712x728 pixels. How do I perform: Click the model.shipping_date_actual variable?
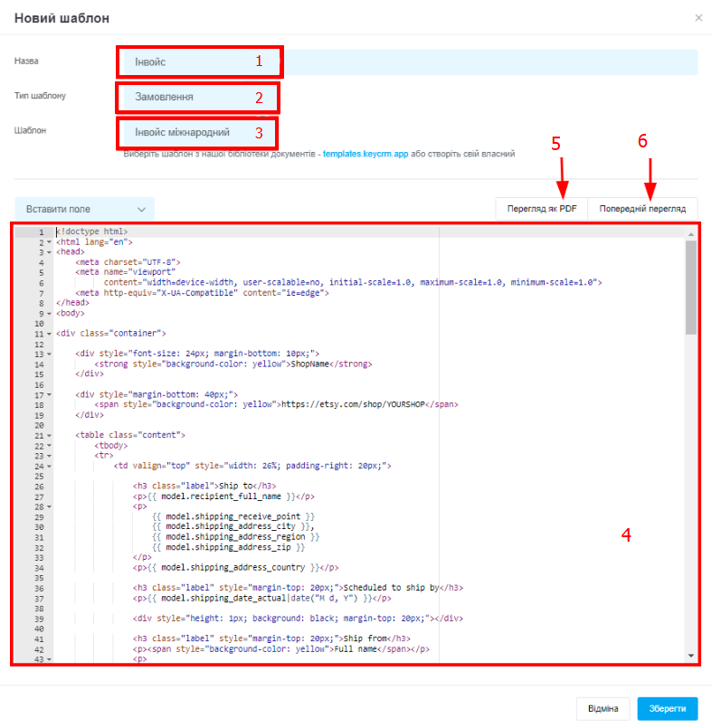click(223, 598)
